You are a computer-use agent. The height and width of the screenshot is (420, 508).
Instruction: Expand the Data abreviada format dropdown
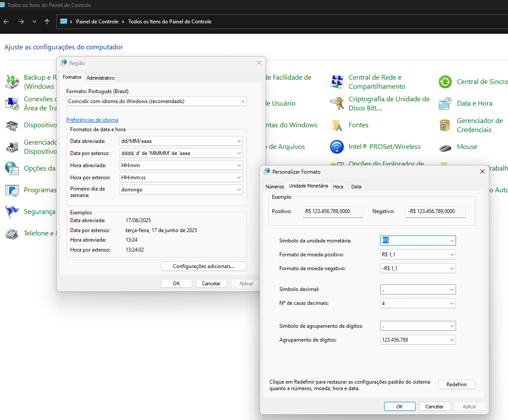click(239, 141)
